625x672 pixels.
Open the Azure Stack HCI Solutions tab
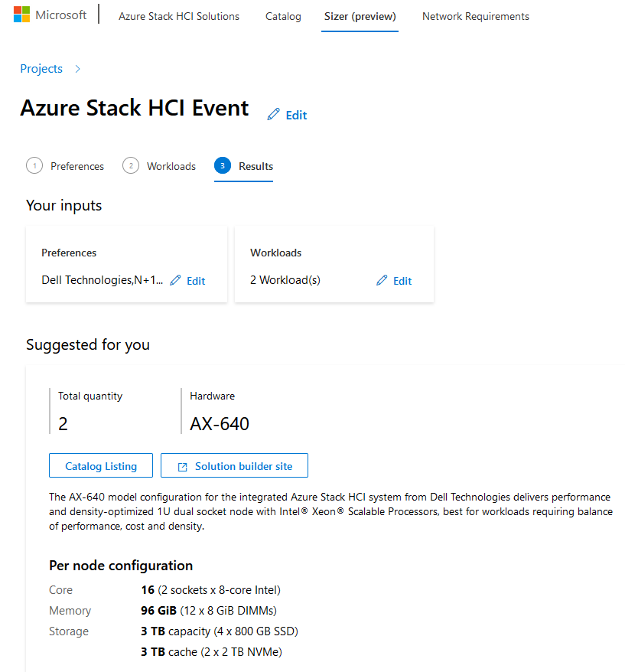[x=179, y=16]
